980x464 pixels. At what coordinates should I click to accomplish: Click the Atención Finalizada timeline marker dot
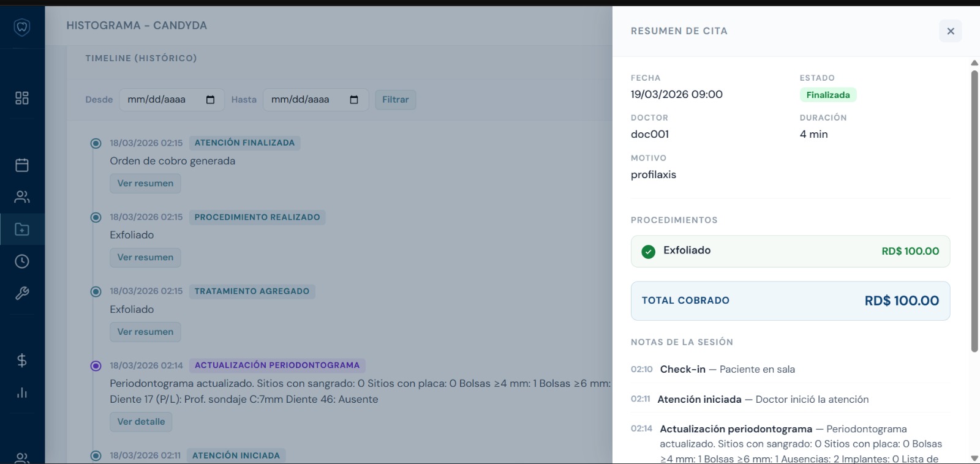tap(96, 143)
